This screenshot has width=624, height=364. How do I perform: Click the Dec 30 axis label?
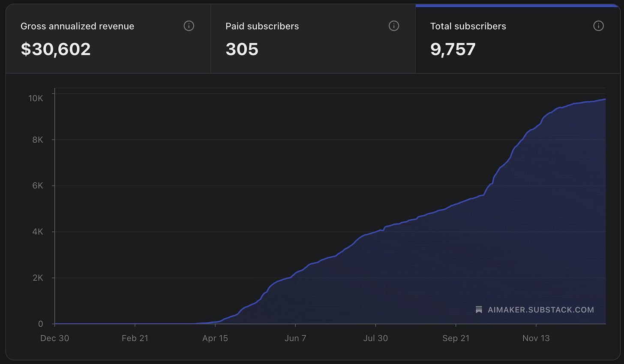[x=54, y=338]
